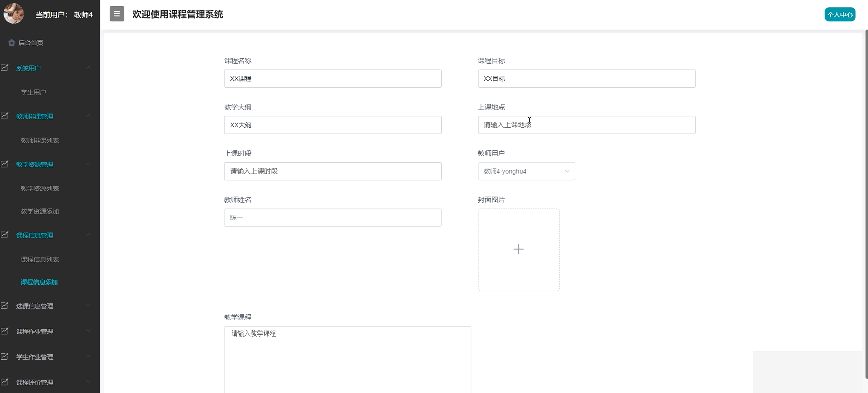Click the home icon beside 后台首页
Viewport: 868px width, 393px height.
11,43
